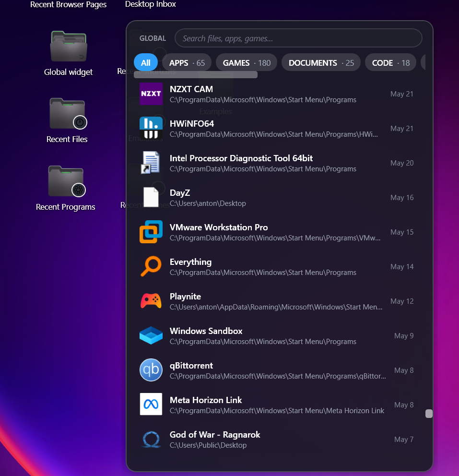Click the Intel Processor Diagnostic Tool 64bit title
The height and width of the screenshot is (476, 459).
(241, 158)
